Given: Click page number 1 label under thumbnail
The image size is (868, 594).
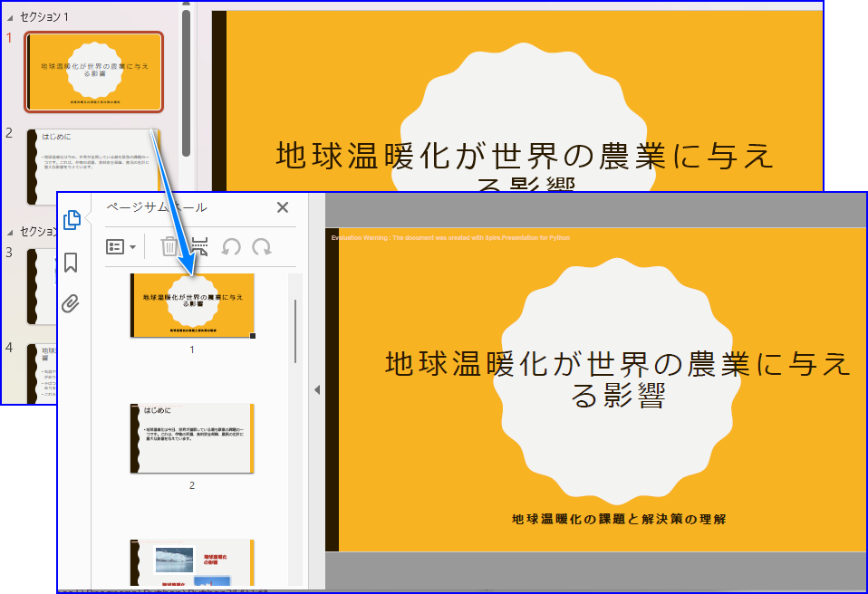Looking at the screenshot, I should tap(192, 350).
